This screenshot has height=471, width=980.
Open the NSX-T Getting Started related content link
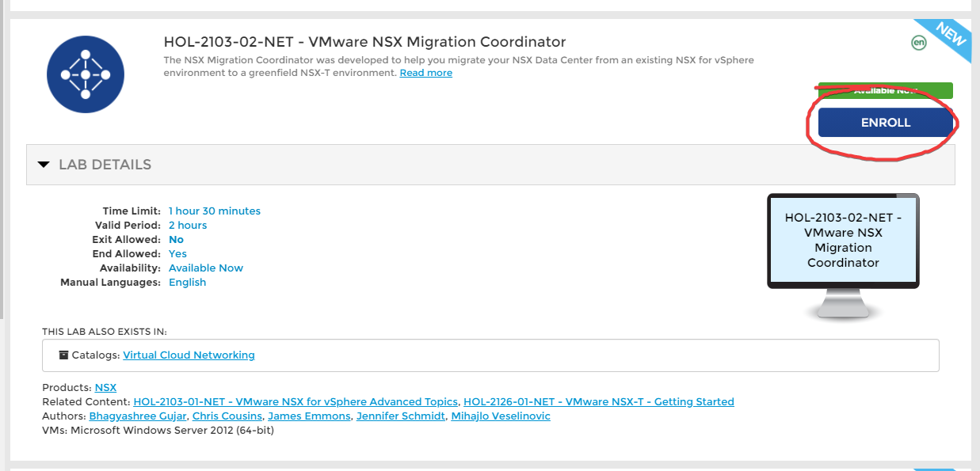[599, 401]
